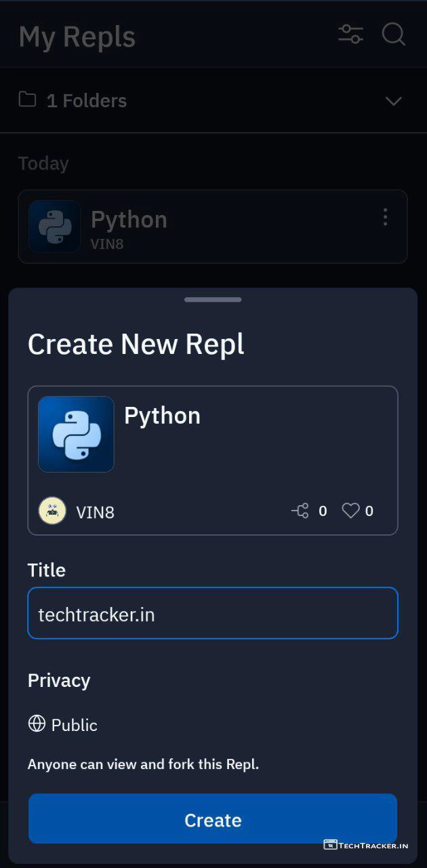Click the Today section label

pyautogui.click(x=43, y=163)
